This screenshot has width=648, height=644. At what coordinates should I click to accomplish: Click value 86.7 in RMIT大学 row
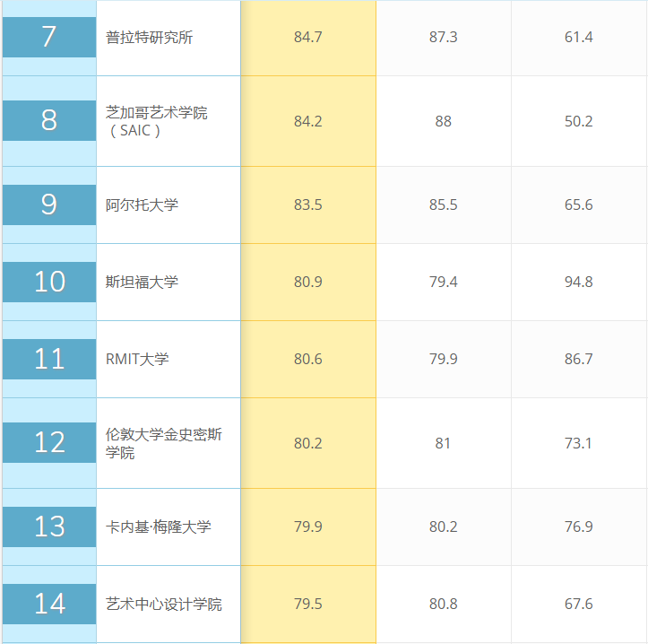tap(579, 359)
